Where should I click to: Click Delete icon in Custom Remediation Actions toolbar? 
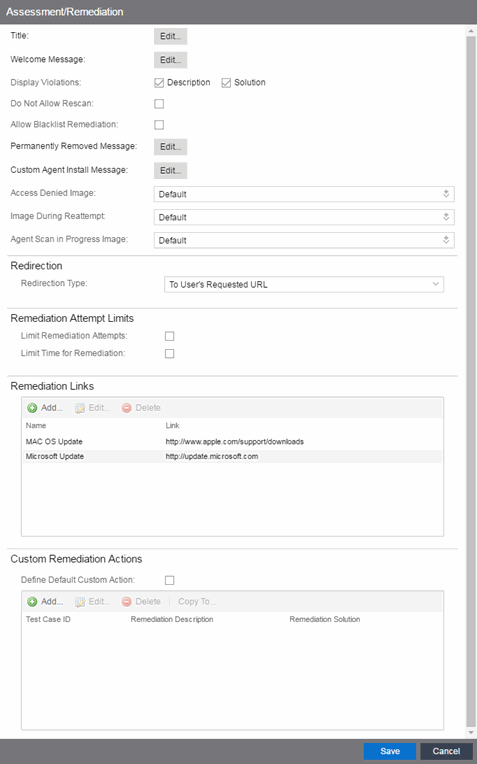click(127, 602)
